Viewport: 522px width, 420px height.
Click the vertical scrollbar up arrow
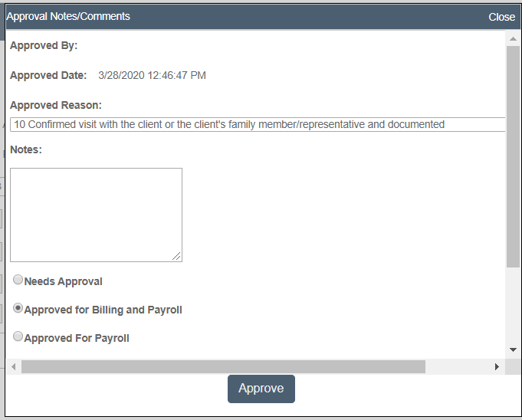coord(513,39)
